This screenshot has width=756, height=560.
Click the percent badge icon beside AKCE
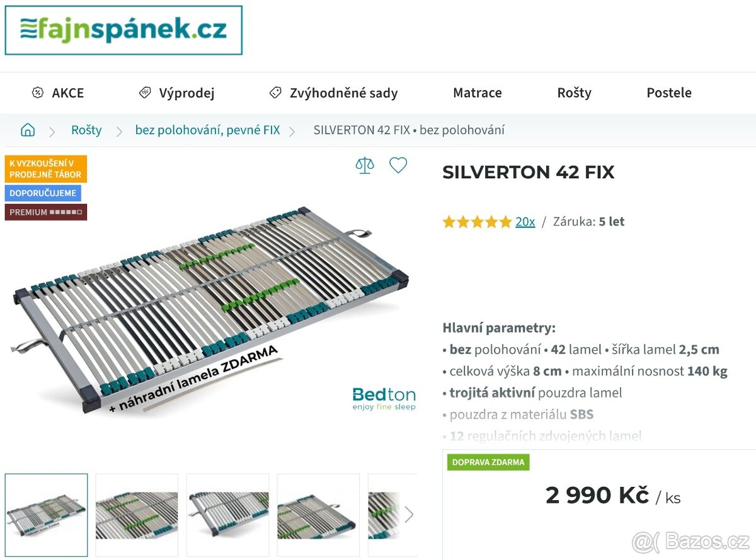38,93
